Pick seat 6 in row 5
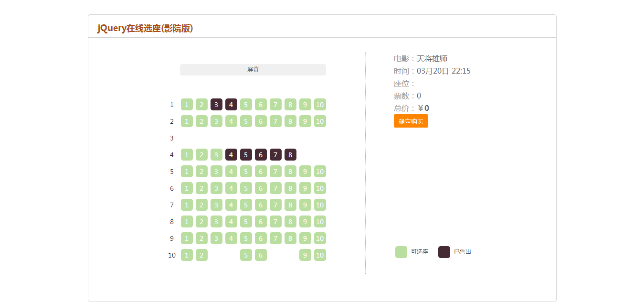Viewport: 644px width, 302px height. tap(261, 172)
